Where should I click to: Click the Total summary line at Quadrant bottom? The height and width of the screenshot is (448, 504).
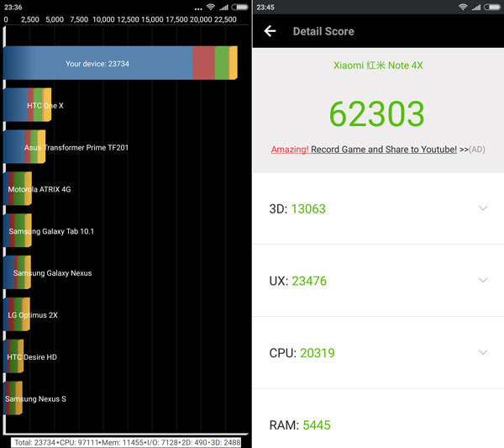[128, 442]
